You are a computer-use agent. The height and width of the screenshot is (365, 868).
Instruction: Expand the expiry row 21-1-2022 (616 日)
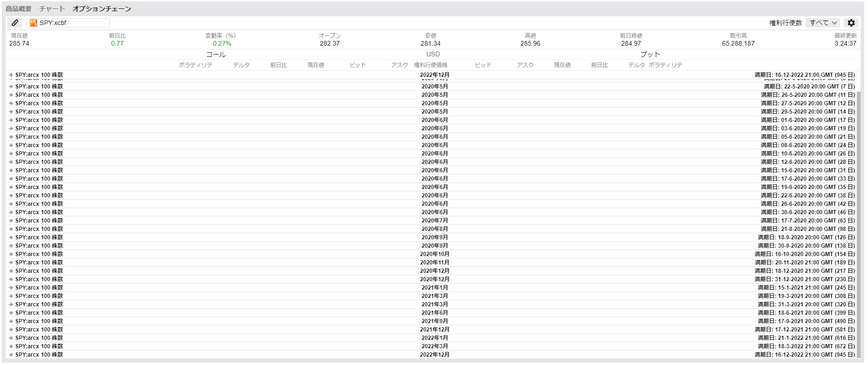(11, 338)
